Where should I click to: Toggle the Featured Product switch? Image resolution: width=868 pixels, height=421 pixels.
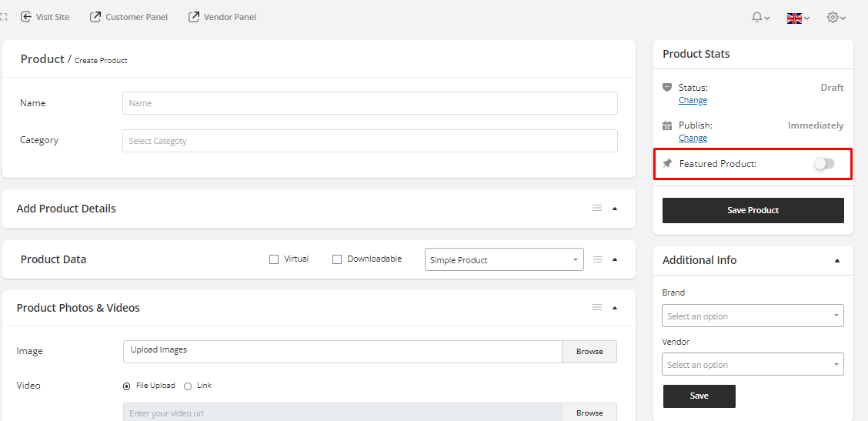tap(824, 164)
